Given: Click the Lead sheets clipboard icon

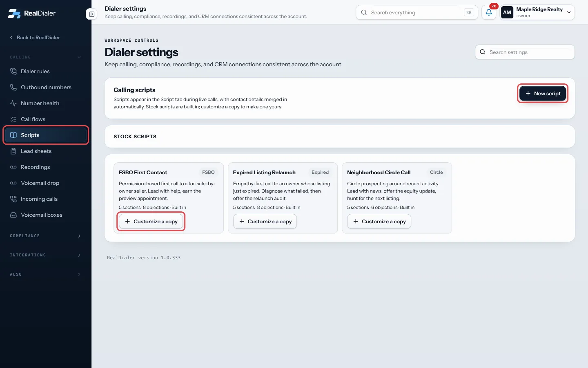Looking at the screenshot, I should [x=13, y=151].
